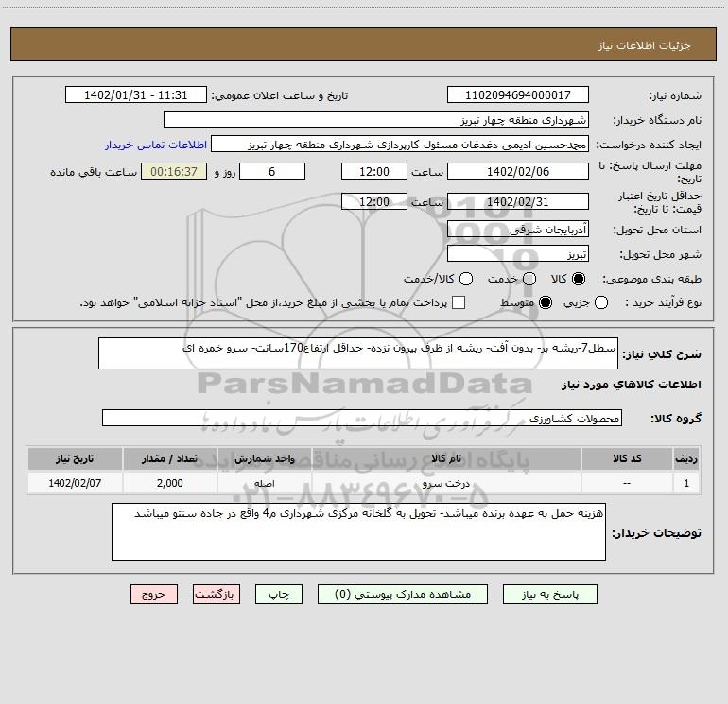Click the response deadline time 12:00 field
The image size is (728, 704).
(374, 171)
